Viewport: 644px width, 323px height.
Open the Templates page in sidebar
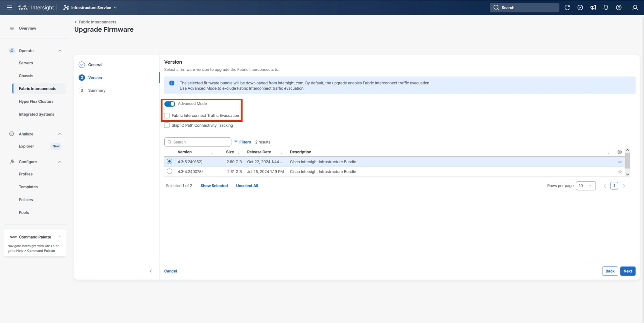28,187
